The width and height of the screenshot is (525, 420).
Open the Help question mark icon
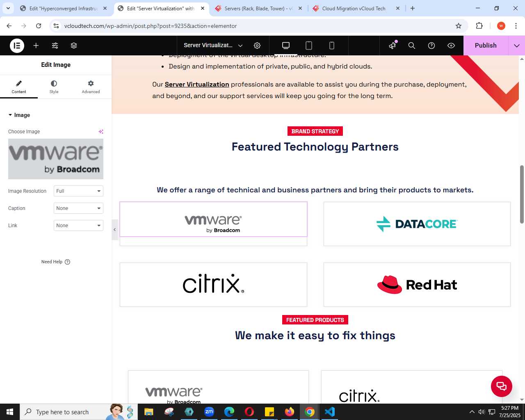431,46
